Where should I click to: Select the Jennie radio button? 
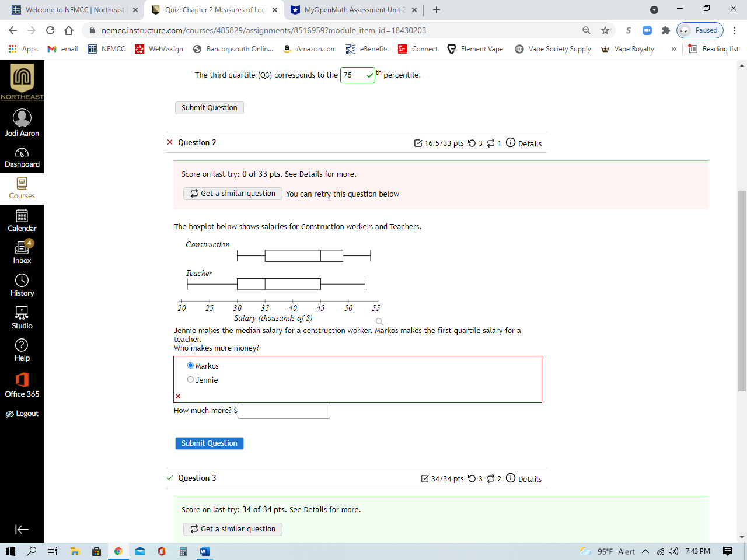tap(190, 379)
